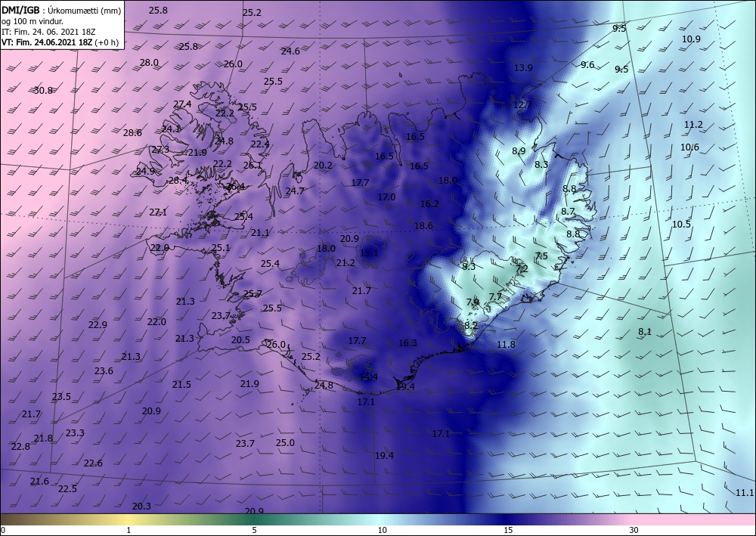The height and width of the screenshot is (536, 756).
Task: Click the map value 27.3
Action: 160,150
